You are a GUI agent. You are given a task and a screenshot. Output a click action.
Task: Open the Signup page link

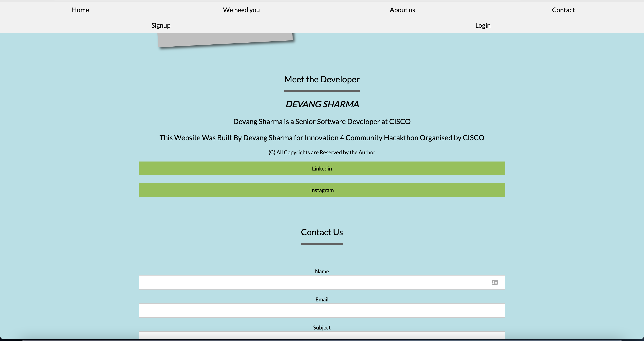[161, 26]
